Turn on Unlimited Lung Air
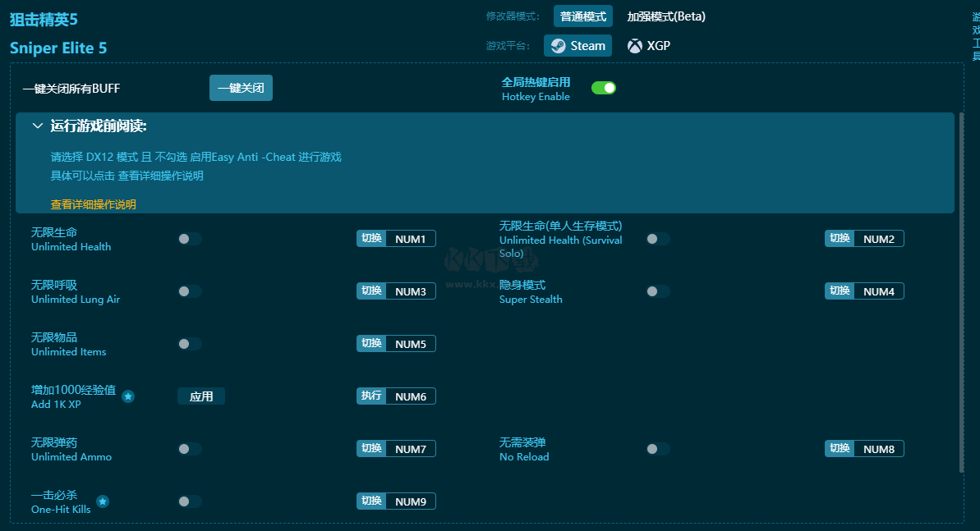Screen dimensions: 980x531 (x=190, y=291)
